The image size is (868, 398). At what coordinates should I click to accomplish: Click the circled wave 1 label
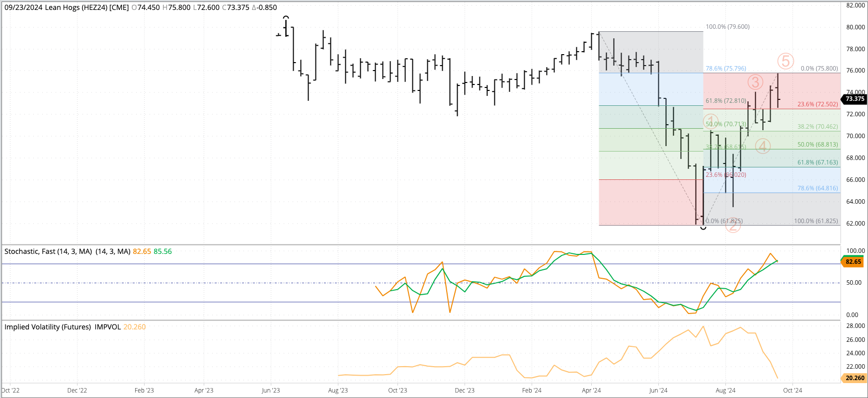pyautogui.click(x=711, y=121)
